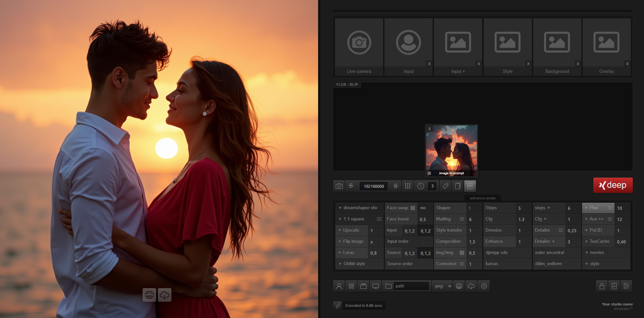
Task: Toggle the highlighted document text icon
Action: (x=470, y=186)
